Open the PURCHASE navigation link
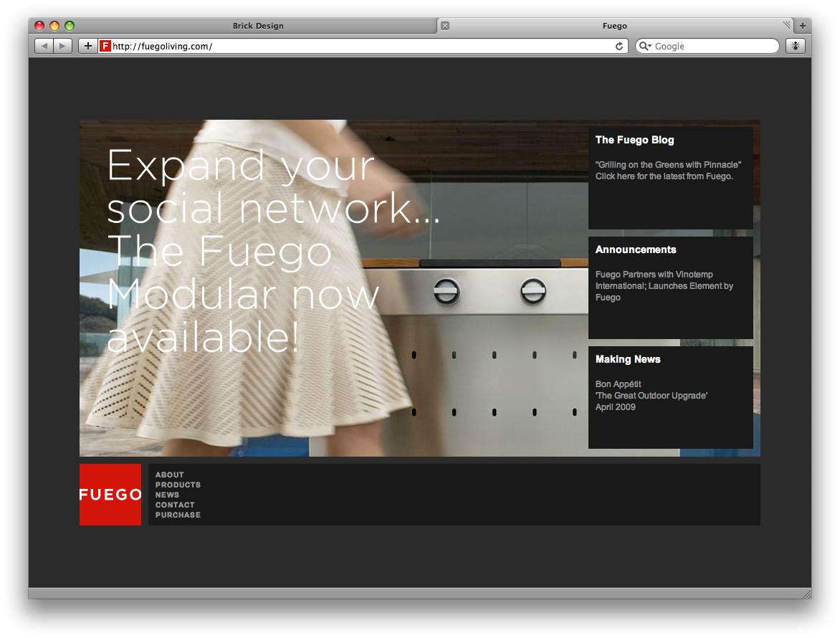Image resolution: width=840 pixels, height=638 pixels. pyautogui.click(x=178, y=515)
